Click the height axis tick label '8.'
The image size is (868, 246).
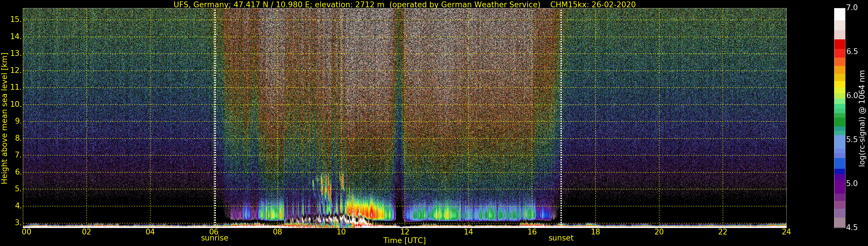pos(18,138)
